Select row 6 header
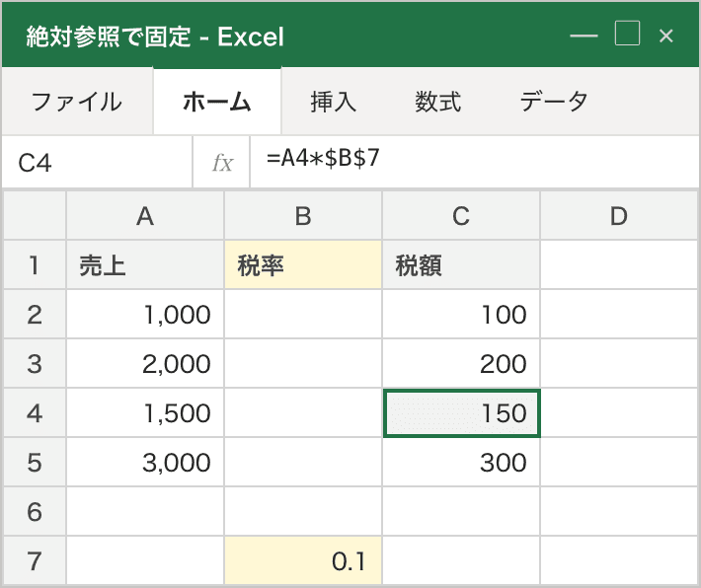The height and width of the screenshot is (588, 701). click(x=35, y=511)
